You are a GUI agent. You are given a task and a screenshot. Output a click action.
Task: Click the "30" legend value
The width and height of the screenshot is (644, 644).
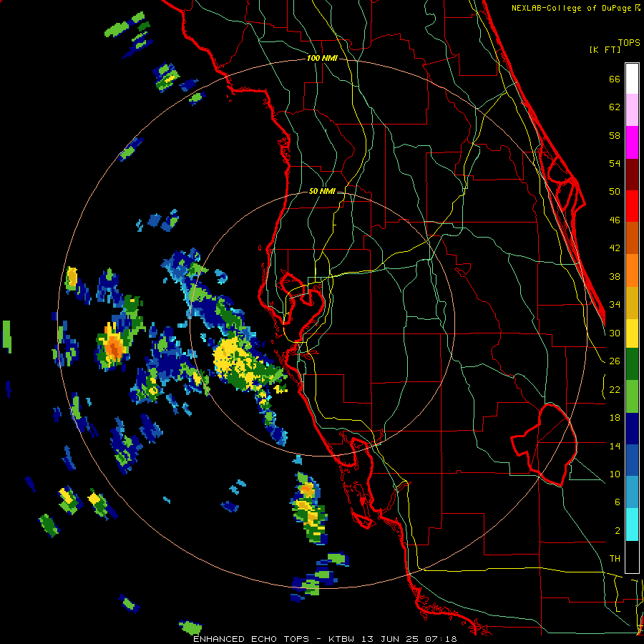point(615,333)
